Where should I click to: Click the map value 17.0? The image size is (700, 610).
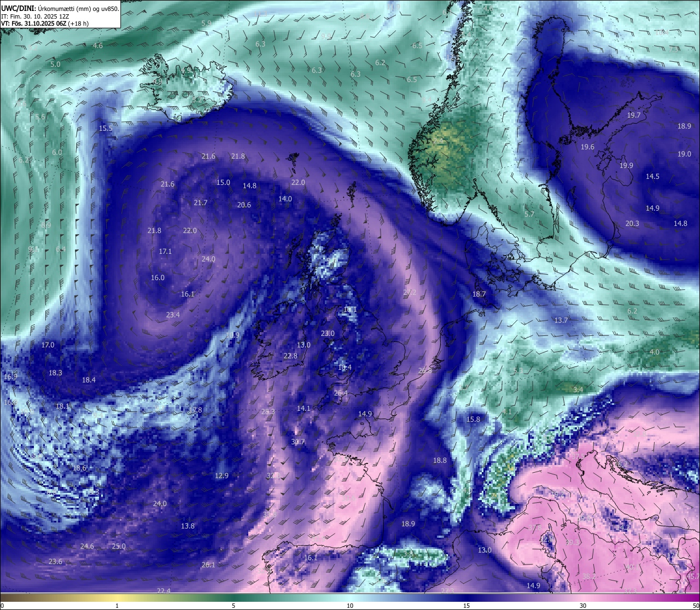tap(48, 345)
